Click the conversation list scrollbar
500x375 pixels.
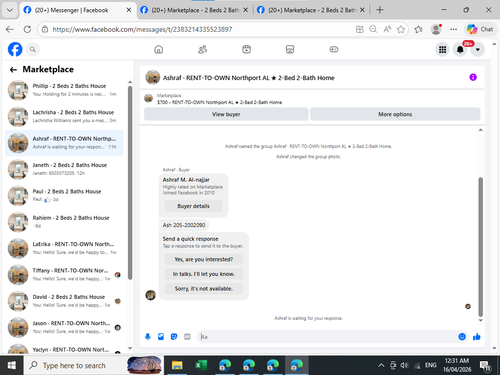coord(130,183)
